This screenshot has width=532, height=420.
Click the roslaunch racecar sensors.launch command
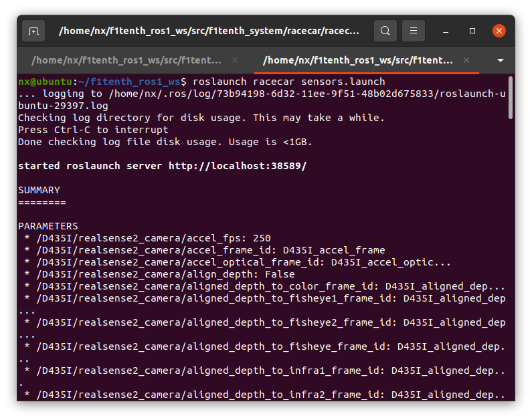(288, 82)
